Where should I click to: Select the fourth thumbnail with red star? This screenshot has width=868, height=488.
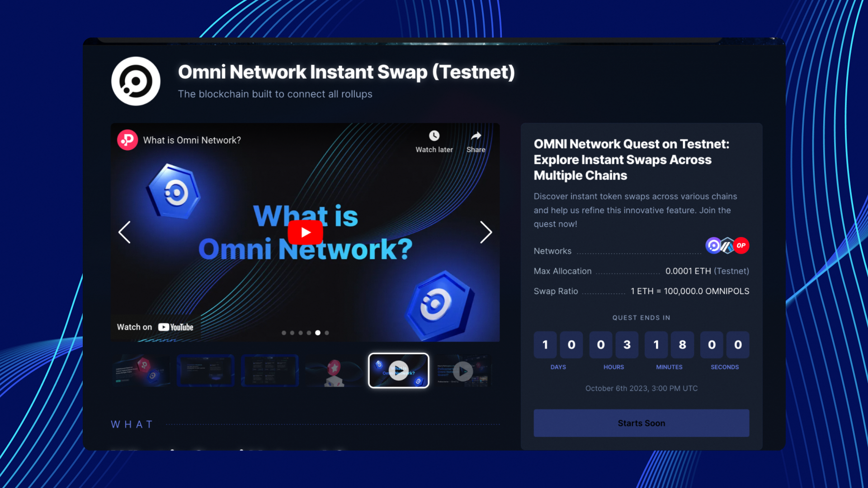tap(334, 371)
